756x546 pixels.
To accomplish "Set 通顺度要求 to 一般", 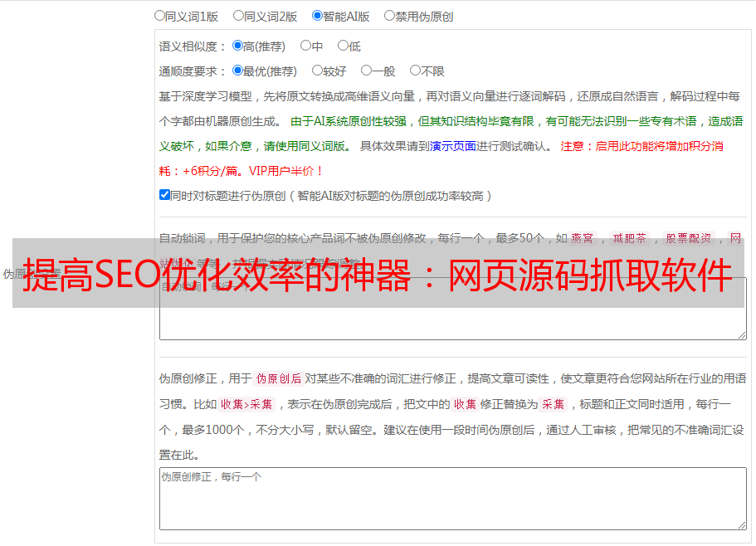I will click(367, 71).
